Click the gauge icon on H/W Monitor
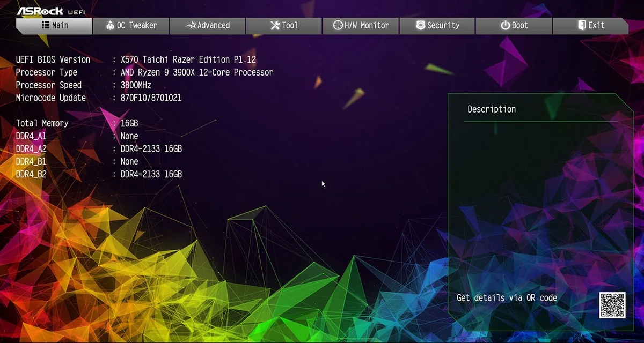 (x=338, y=25)
